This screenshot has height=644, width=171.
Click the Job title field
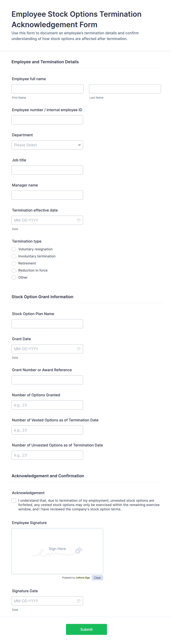pyautogui.click(x=47, y=170)
